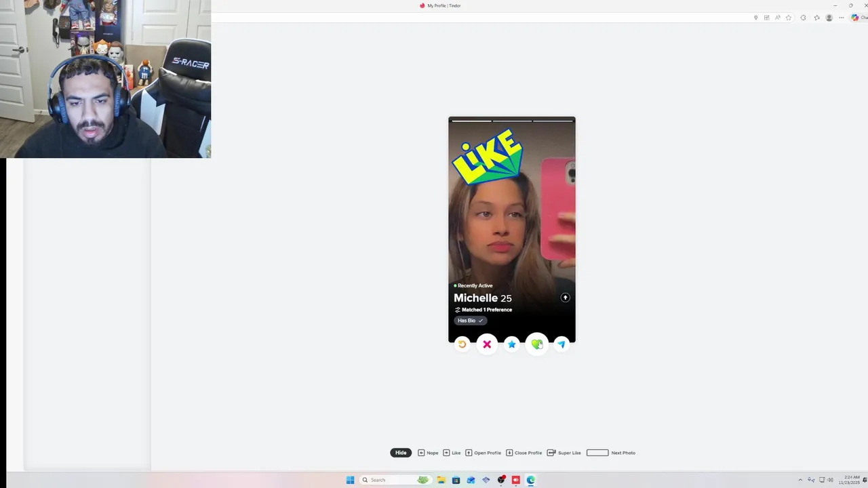The width and height of the screenshot is (868, 488).
Task: Click the name 'Michelle 25'
Action: [483, 298]
